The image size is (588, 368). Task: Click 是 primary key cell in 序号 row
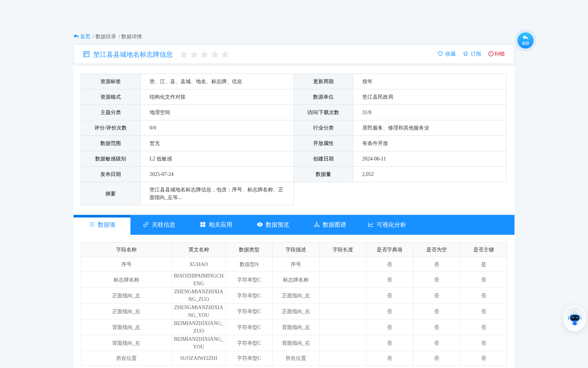484,264
